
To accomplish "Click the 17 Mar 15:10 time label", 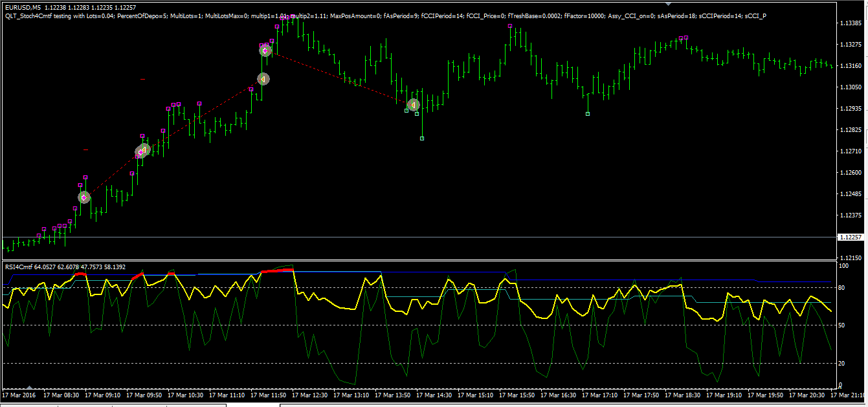I will click(476, 395).
